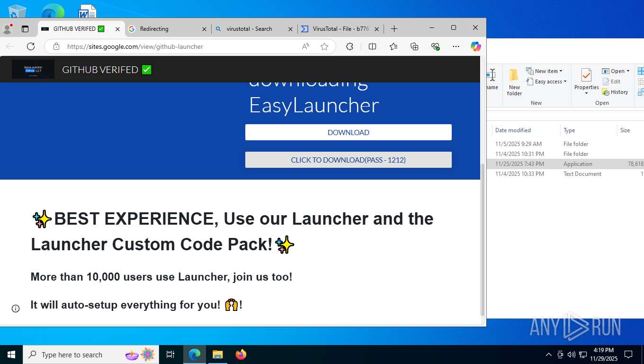The width and height of the screenshot is (644, 364).
Task: Click History in Explorer ribbon
Action: click(x=615, y=92)
